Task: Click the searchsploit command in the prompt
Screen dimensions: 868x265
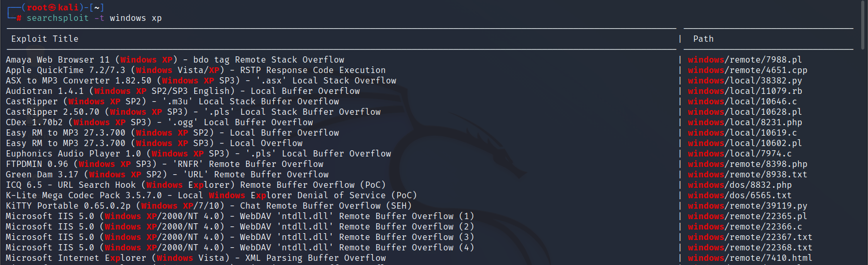Action: click(58, 18)
